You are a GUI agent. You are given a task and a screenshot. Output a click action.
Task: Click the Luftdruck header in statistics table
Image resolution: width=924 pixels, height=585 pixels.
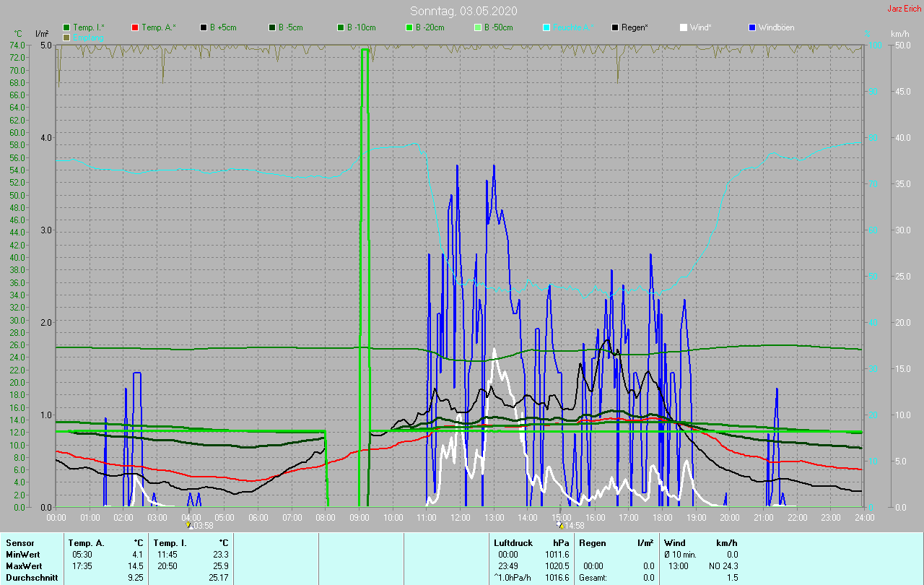pos(513,542)
